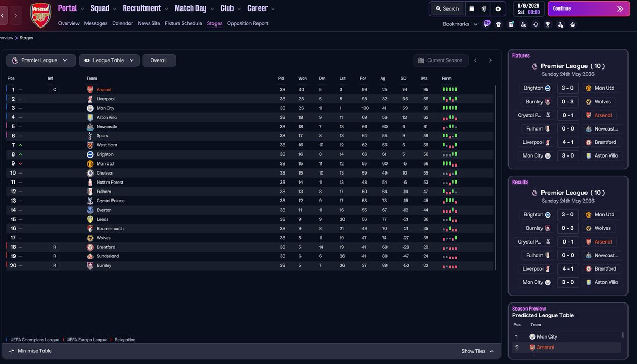
Task: Click the Man City crest in the league table
Action: pos(90,108)
